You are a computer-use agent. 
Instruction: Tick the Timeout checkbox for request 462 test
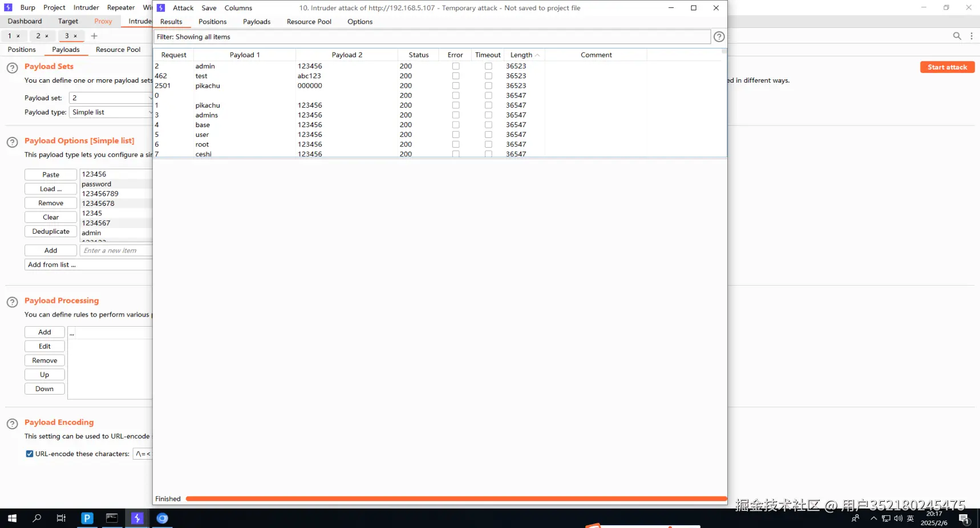(x=488, y=76)
